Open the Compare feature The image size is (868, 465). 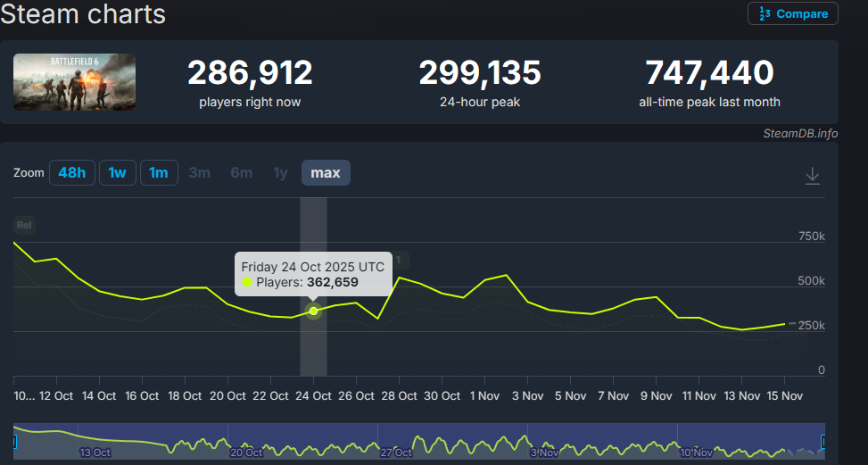[x=793, y=13]
